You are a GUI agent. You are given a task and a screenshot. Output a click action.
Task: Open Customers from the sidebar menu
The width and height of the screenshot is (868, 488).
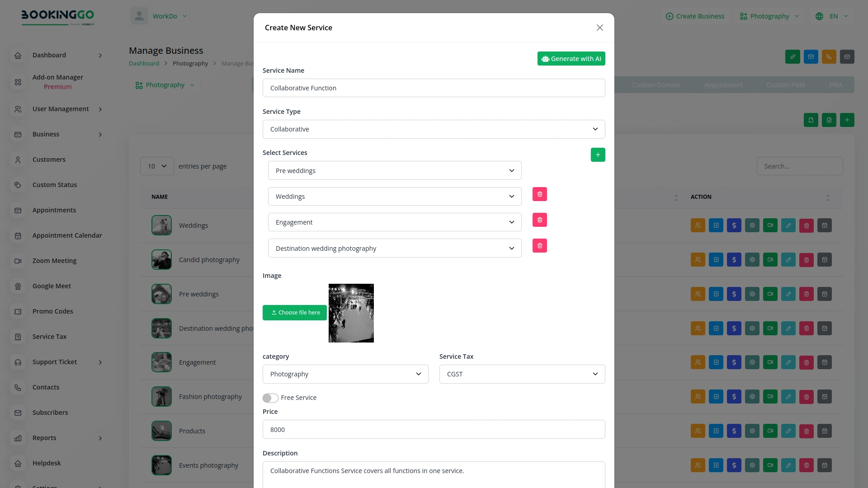[49, 160]
